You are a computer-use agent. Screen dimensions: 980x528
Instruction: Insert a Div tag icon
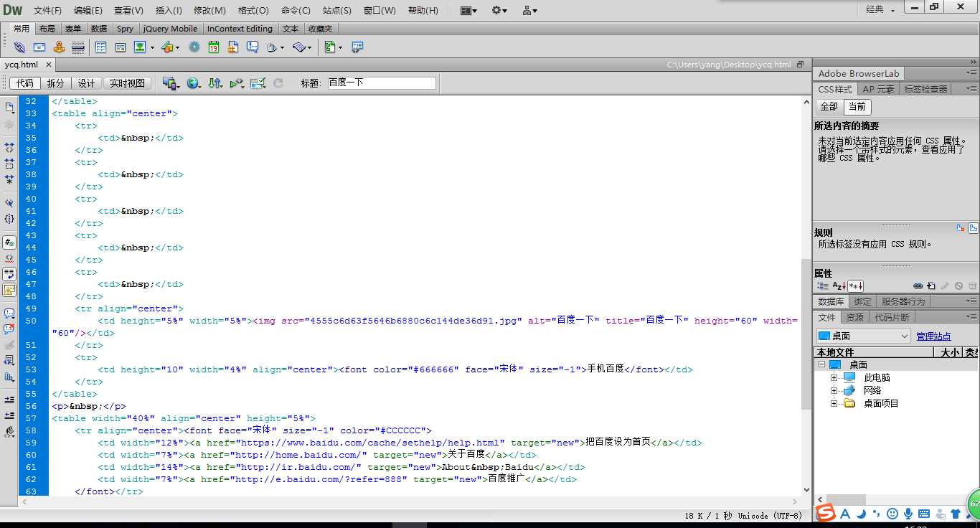[120, 47]
